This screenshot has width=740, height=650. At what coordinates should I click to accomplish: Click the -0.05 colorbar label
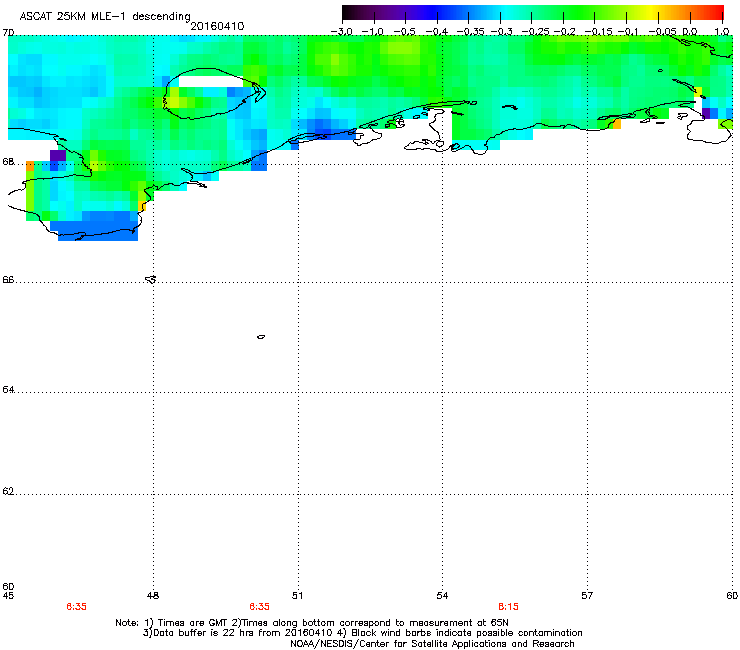pos(663,32)
